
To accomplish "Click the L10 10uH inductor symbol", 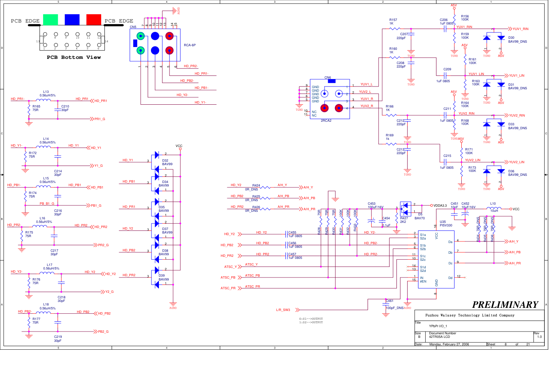I will (494, 208).
